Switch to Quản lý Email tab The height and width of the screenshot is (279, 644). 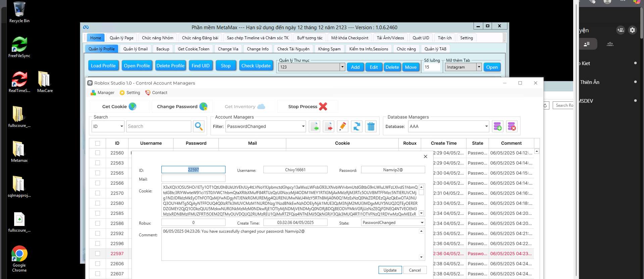point(135,49)
